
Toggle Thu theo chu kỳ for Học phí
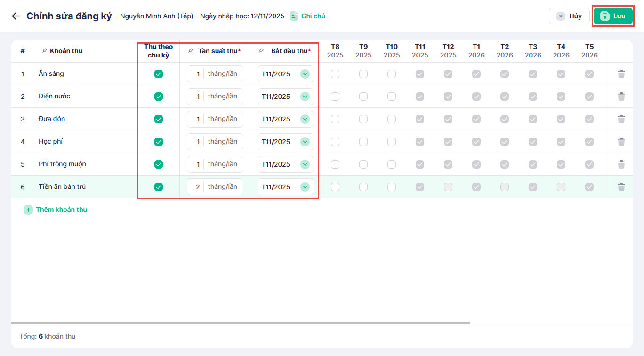159,142
